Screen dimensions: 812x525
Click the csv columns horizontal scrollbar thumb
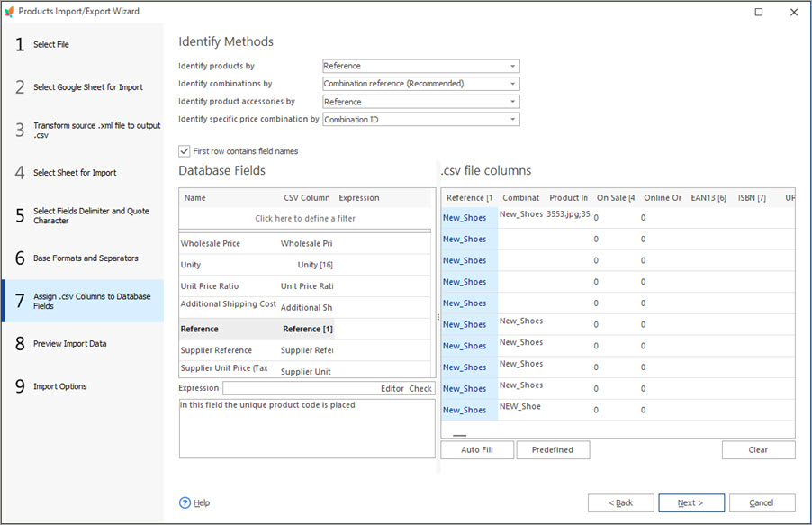tap(459, 435)
